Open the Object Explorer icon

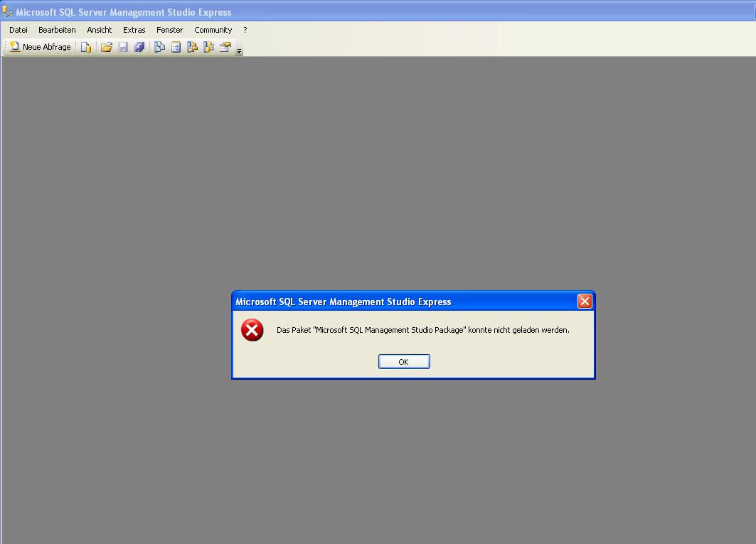(192, 47)
